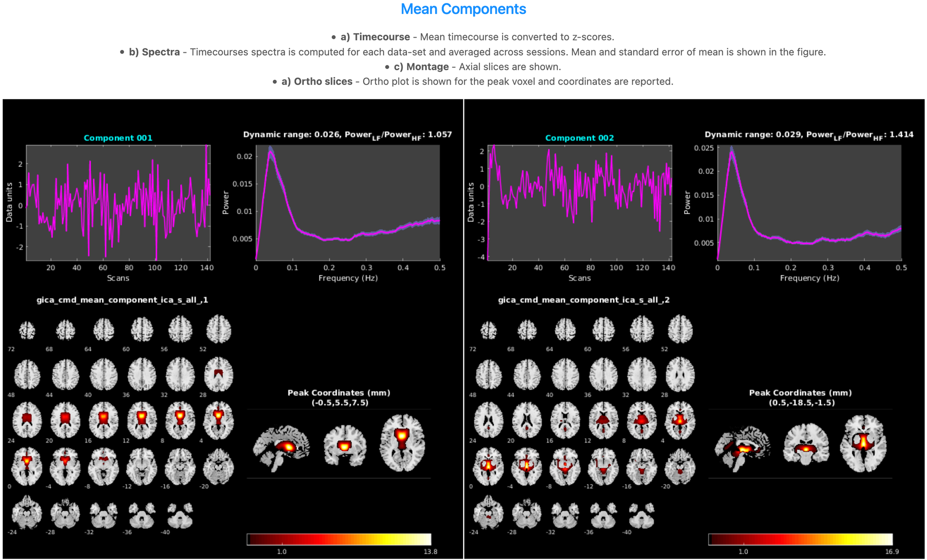Viewport: 927px width, 560px height.
Task: Open Component 002 power spectrum plot
Action: (810, 203)
